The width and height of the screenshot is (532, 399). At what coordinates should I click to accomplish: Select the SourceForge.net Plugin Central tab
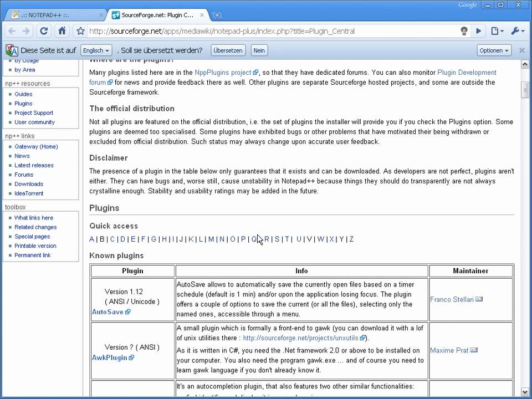coord(158,16)
